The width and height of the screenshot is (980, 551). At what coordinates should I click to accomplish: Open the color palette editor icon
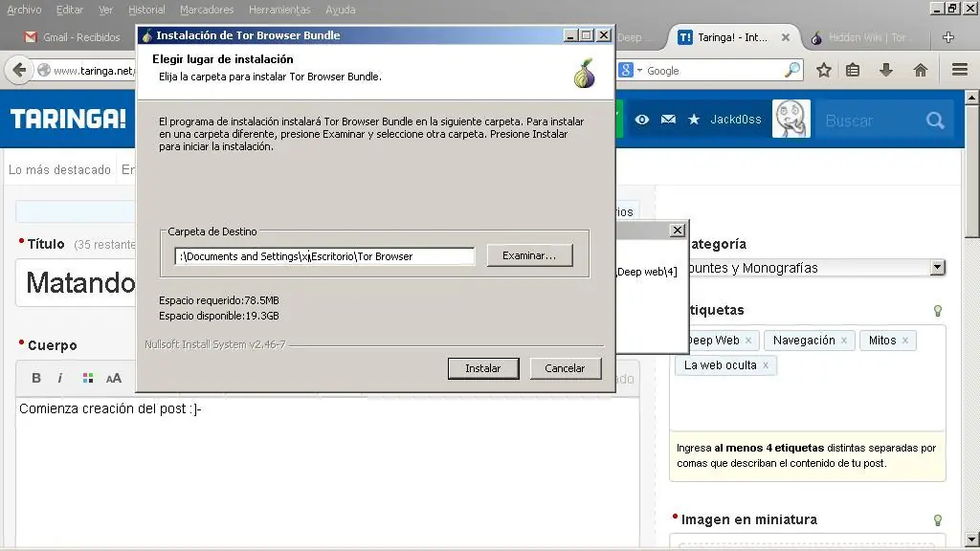[x=88, y=378]
